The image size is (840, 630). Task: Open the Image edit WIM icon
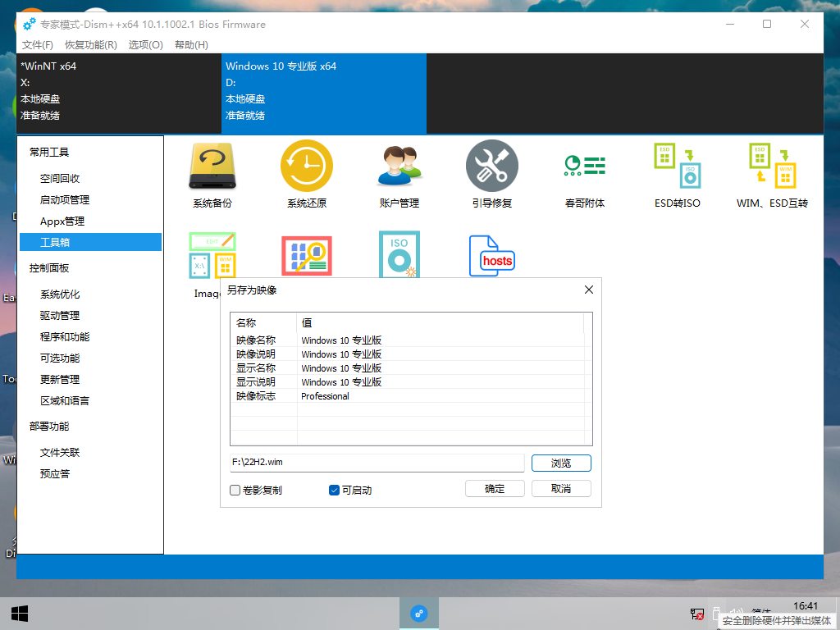point(212,256)
